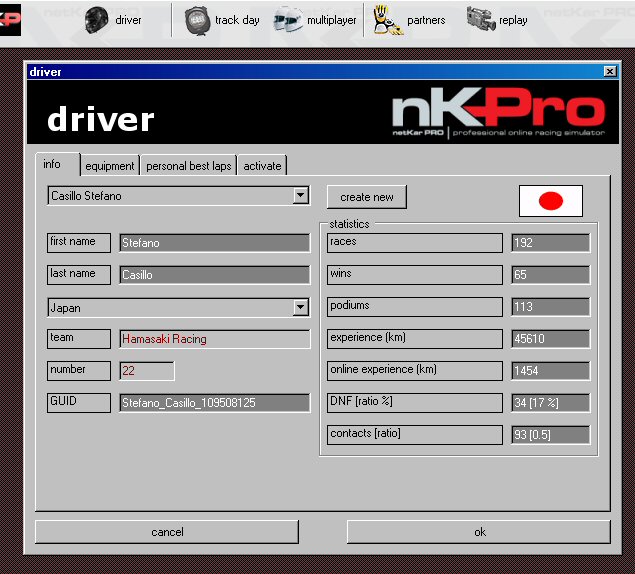Click the experience value 45610
This screenshot has width=635, height=574.
point(551,339)
